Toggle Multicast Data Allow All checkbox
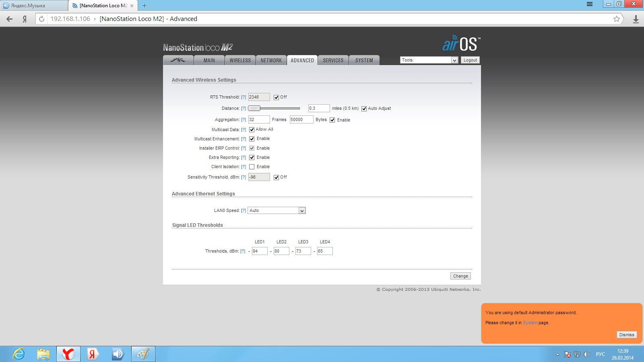Viewport: 644px width, 362px height. (x=252, y=130)
